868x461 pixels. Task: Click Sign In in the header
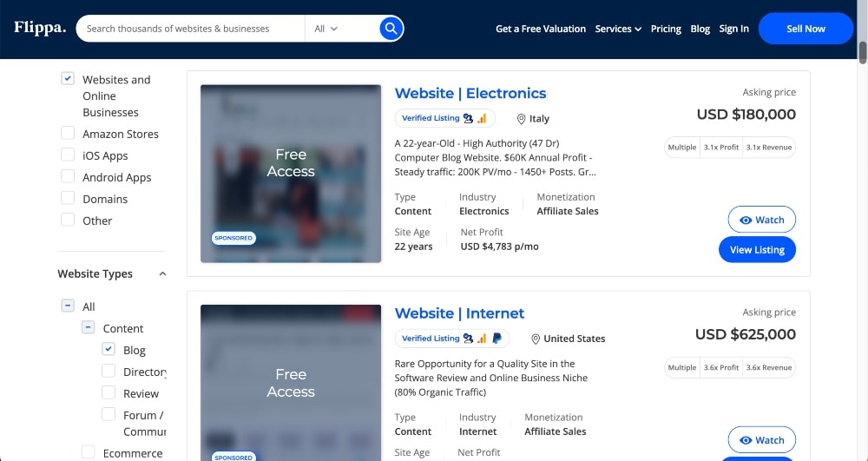point(733,29)
